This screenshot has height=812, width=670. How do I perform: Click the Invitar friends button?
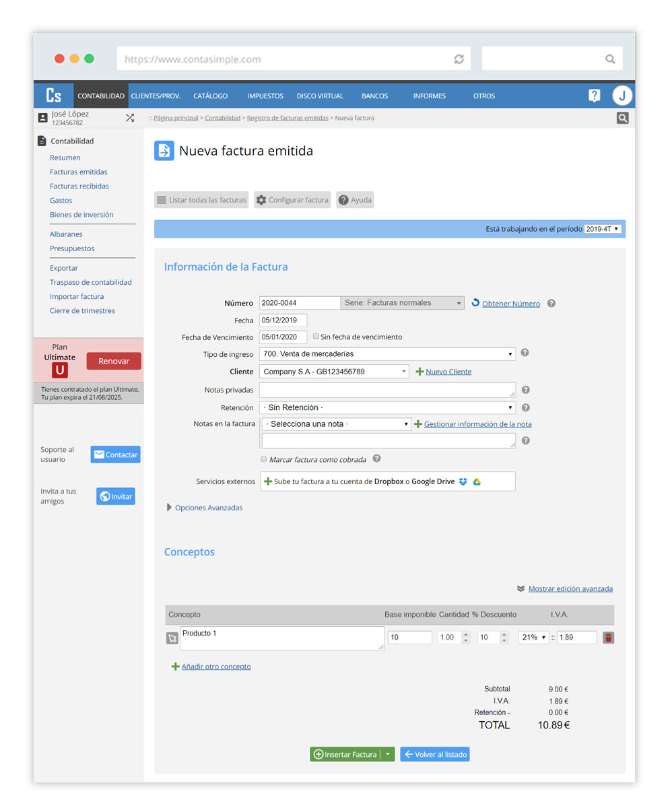pyautogui.click(x=116, y=496)
